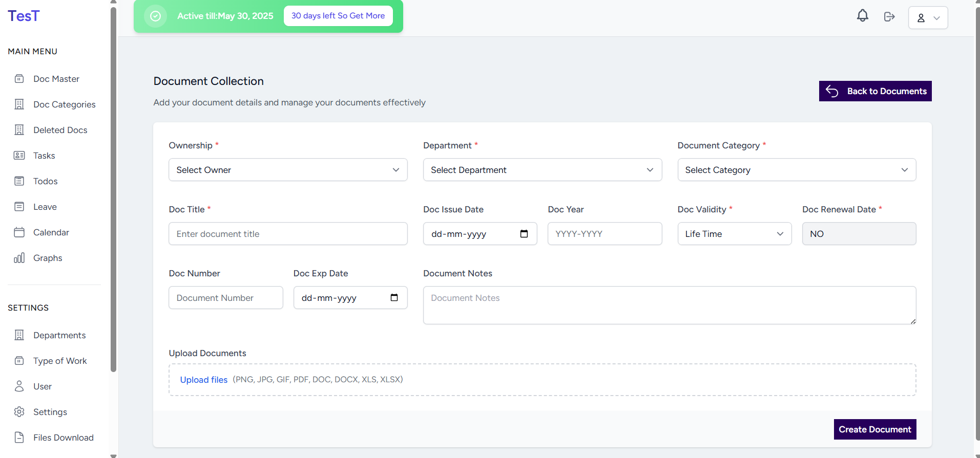The width and height of the screenshot is (980, 458).
Task: Open Type of Work settings item
Action: click(x=60, y=361)
